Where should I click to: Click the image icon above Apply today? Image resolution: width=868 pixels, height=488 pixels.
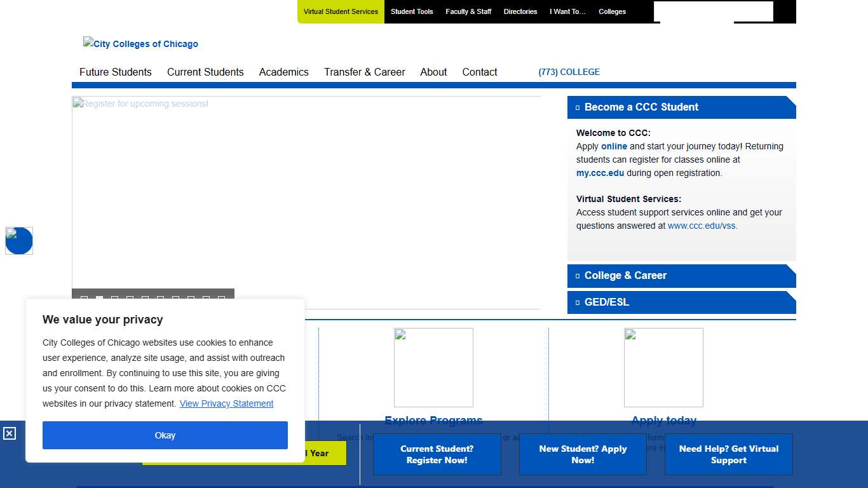pyautogui.click(x=663, y=367)
